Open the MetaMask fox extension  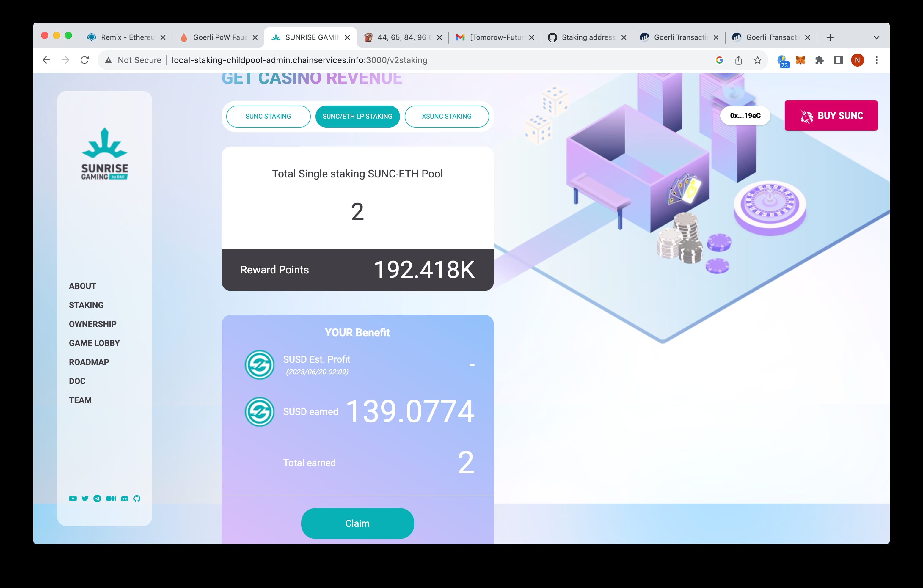pos(800,60)
